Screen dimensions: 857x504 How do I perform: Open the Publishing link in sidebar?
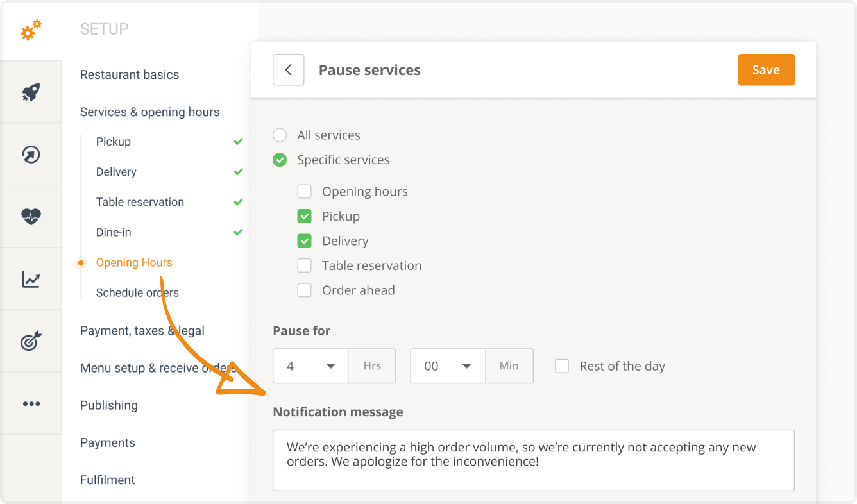coord(109,406)
